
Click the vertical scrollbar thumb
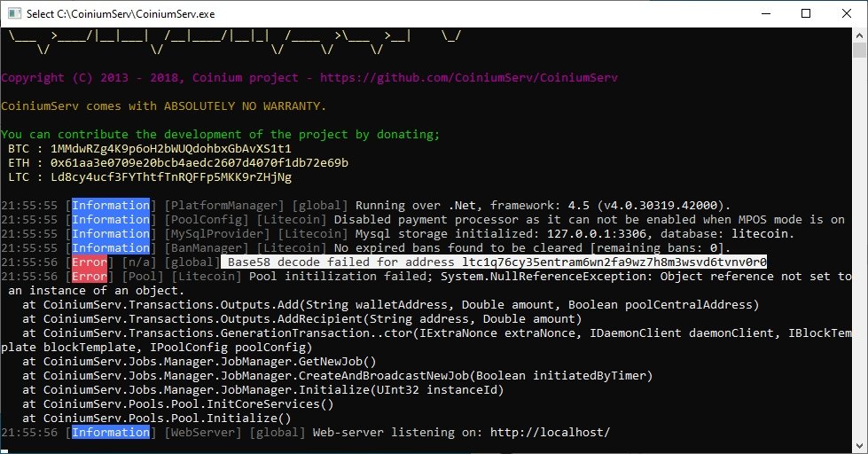(x=860, y=51)
